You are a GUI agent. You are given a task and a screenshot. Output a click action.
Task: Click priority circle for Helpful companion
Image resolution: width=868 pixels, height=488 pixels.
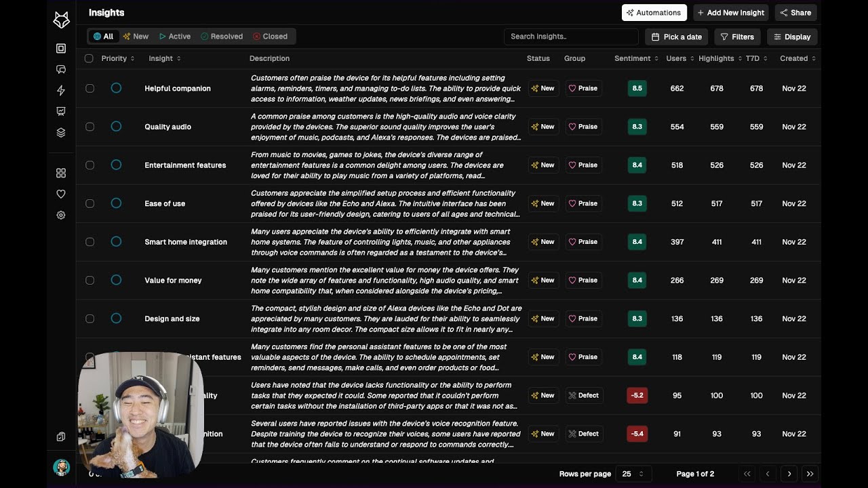tap(116, 88)
